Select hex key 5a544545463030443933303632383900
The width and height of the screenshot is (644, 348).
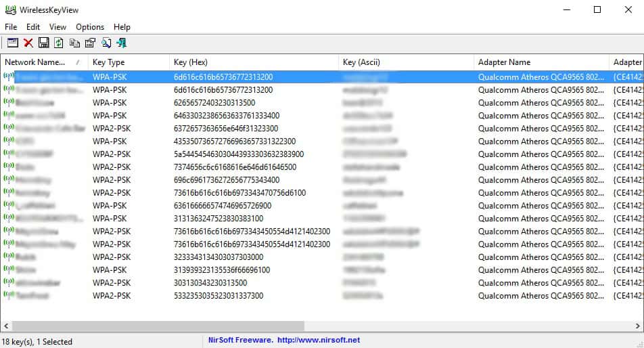(239, 154)
